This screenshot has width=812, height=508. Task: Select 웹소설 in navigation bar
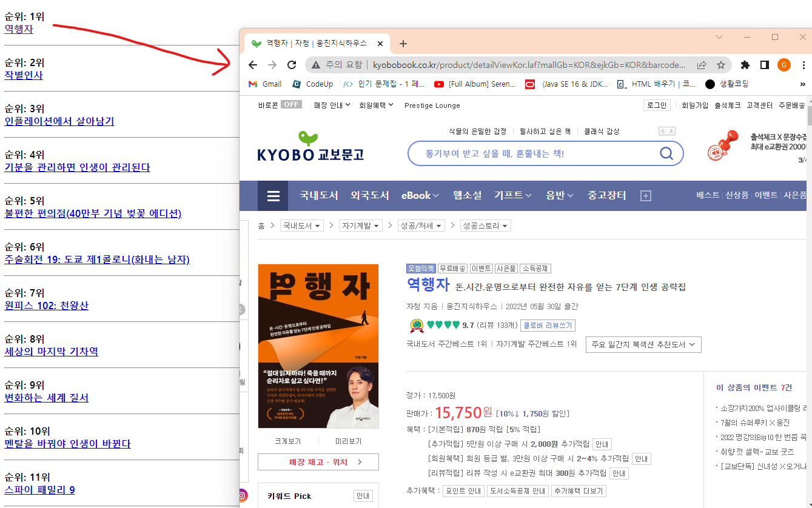coord(467,195)
